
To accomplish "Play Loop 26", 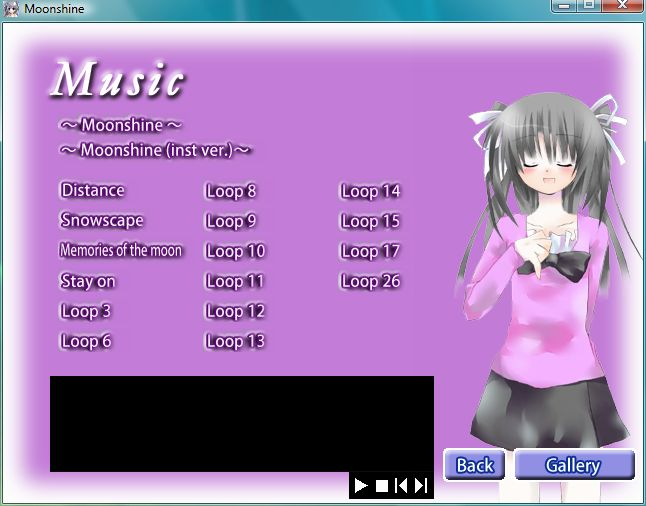I will point(370,281).
